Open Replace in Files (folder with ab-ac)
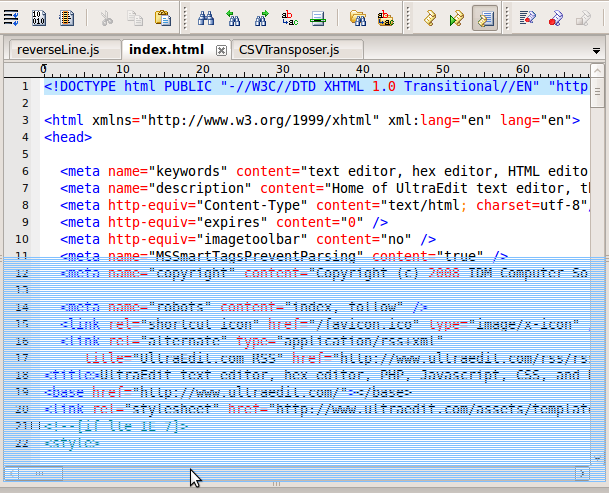Viewport: 609px width, 493px height. point(385,18)
